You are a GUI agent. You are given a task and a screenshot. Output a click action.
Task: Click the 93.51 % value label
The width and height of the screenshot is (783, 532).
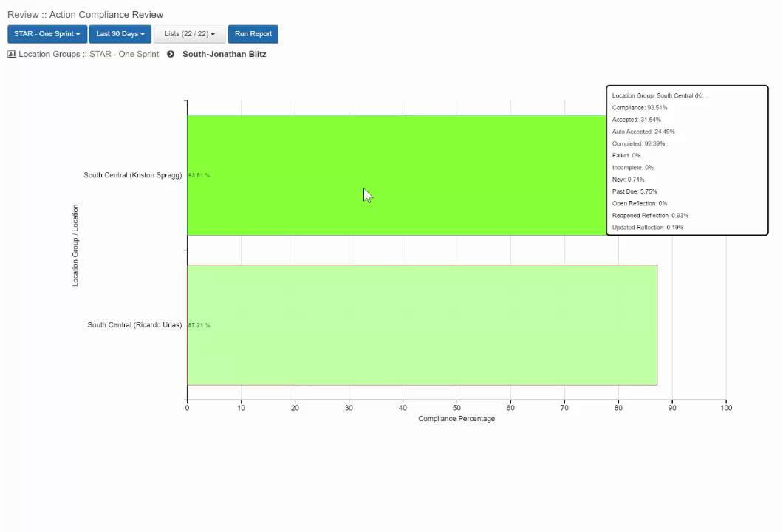199,176
